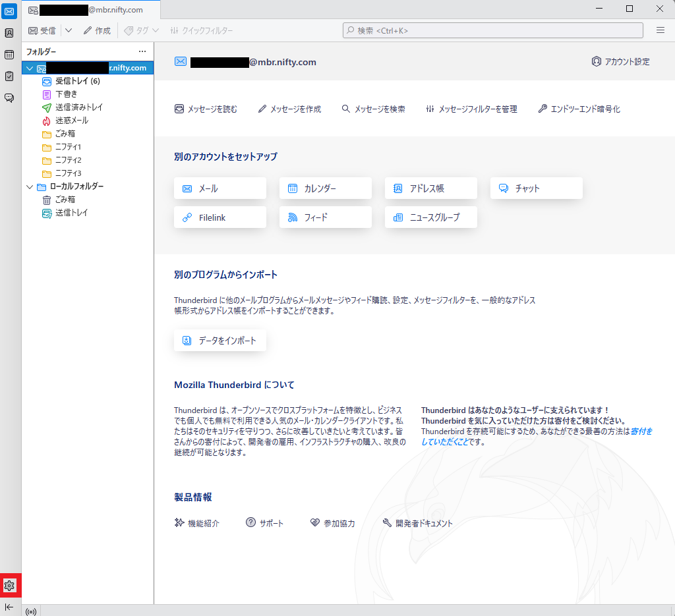Click the 検索 search field
The height and width of the screenshot is (616, 675).
[x=492, y=30]
